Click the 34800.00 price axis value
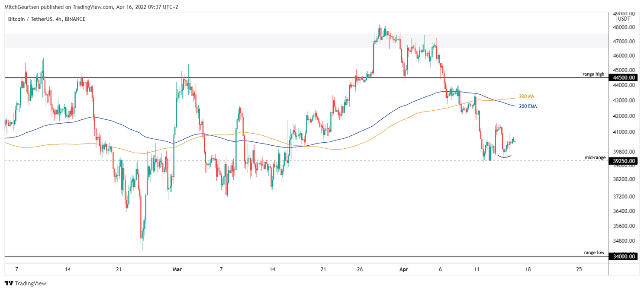Viewport: 644px width, 291px height. (x=624, y=241)
